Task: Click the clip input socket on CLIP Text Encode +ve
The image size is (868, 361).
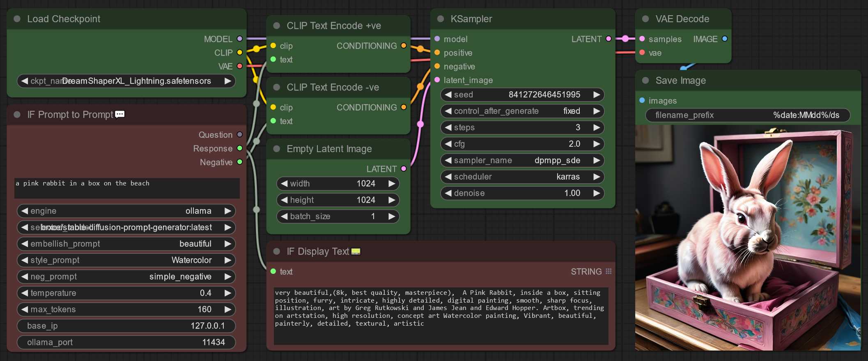Action: [x=273, y=46]
